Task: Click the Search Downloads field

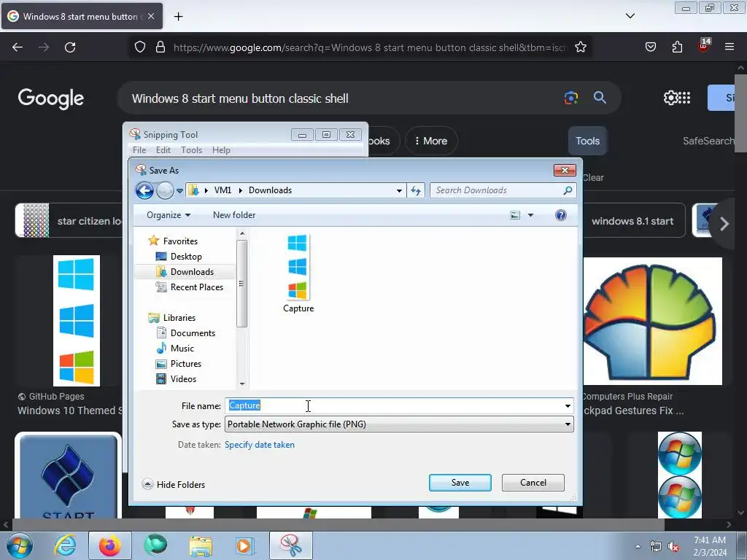Action: [x=503, y=190]
